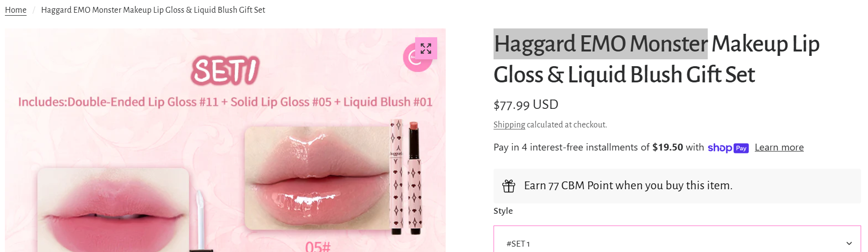Image resolution: width=868 pixels, height=252 pixels.
Task: Click the Style field label
Action: pos(503,211)
